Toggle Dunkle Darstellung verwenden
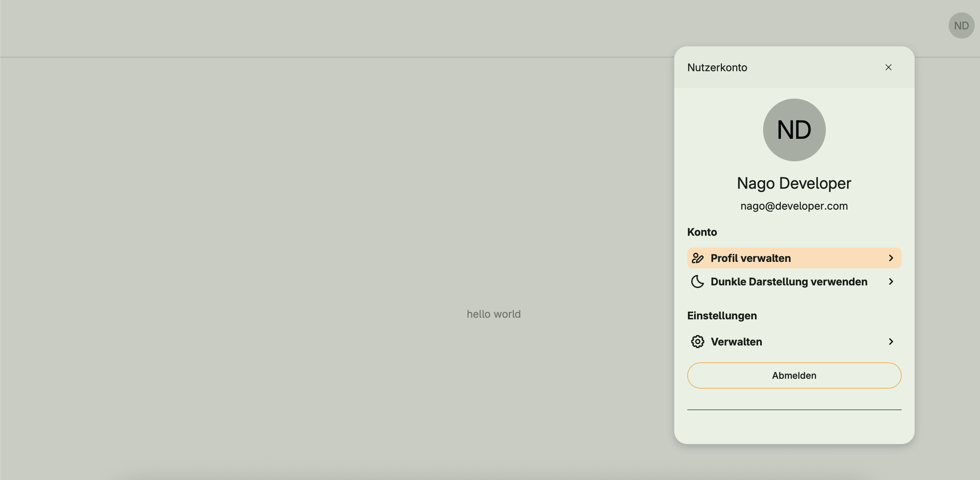This screenshot has height=480, width=980. click(x=789, y=282)
